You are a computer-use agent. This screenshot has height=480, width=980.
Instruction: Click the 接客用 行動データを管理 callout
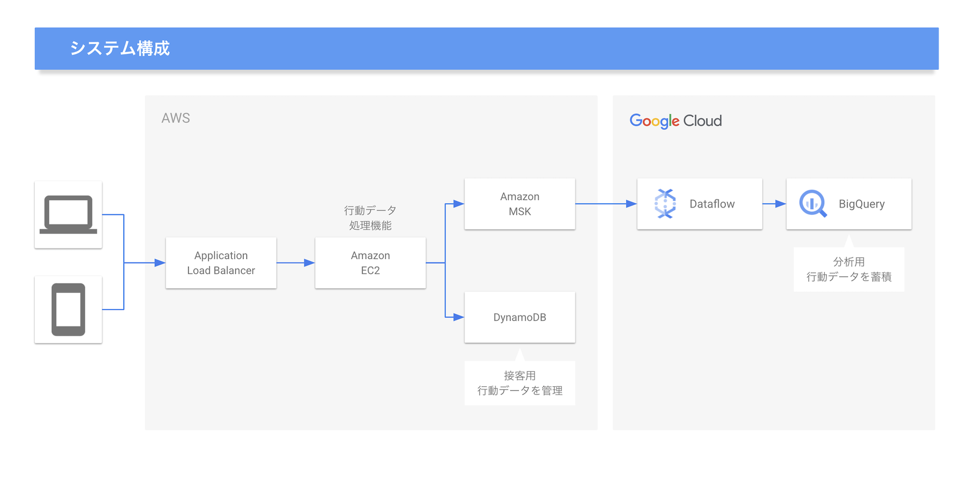pos(520,383)
